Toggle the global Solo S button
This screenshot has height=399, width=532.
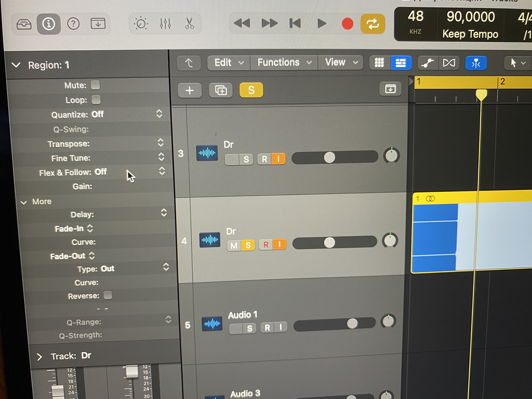tap(251, 90)
